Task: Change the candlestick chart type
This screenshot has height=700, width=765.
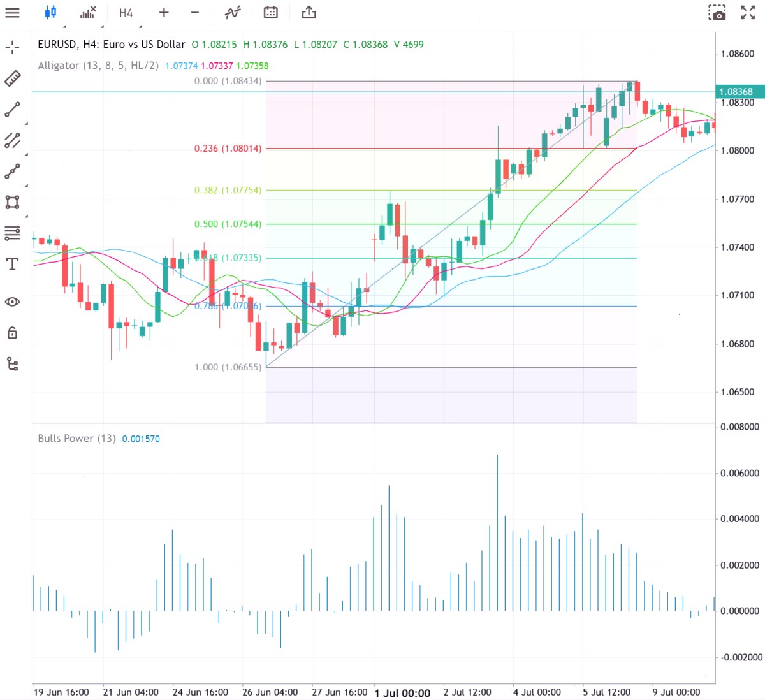Action: [51, 13]
